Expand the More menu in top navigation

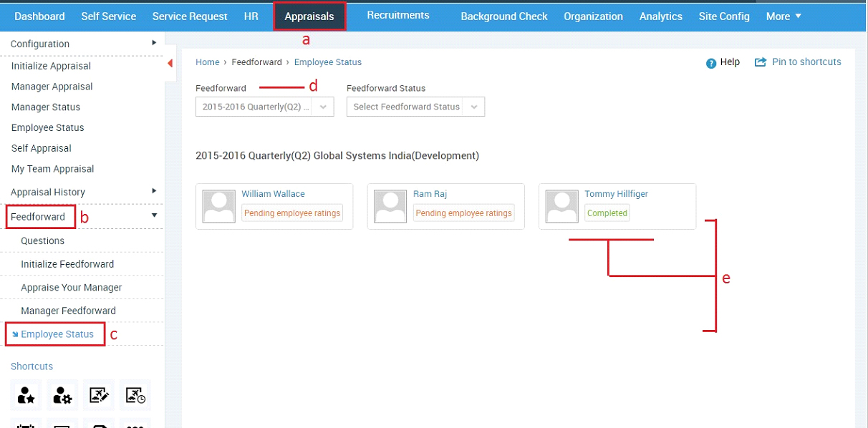pos(783,16)
